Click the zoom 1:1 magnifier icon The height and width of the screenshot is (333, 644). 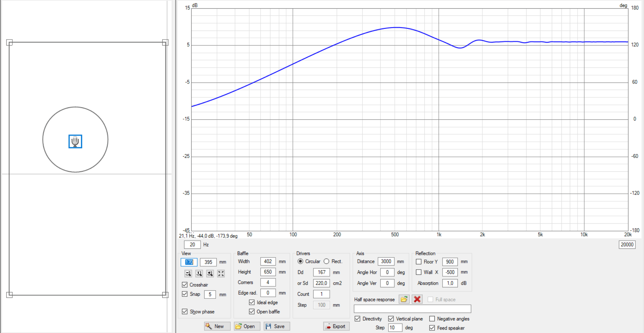[x=199, y=274]
